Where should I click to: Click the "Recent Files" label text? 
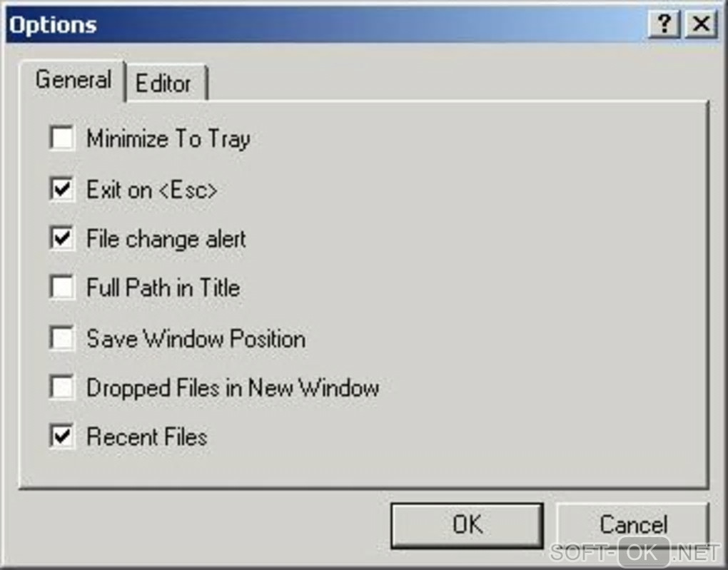coord(147,436)
